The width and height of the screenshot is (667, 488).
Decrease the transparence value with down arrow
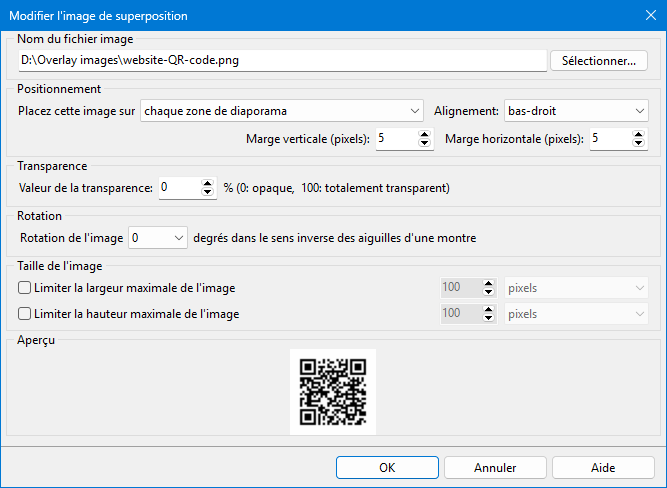pyautogui.click(x=207, y=192)
